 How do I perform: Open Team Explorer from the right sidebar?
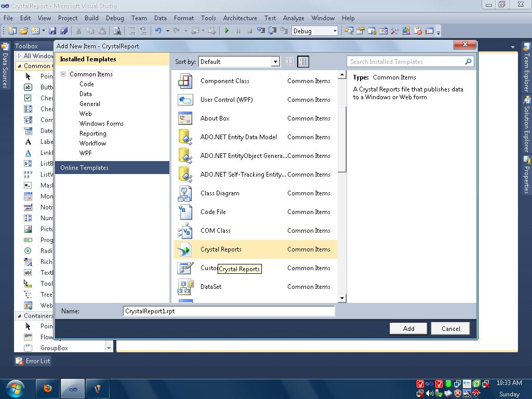(x=526, y=73)
